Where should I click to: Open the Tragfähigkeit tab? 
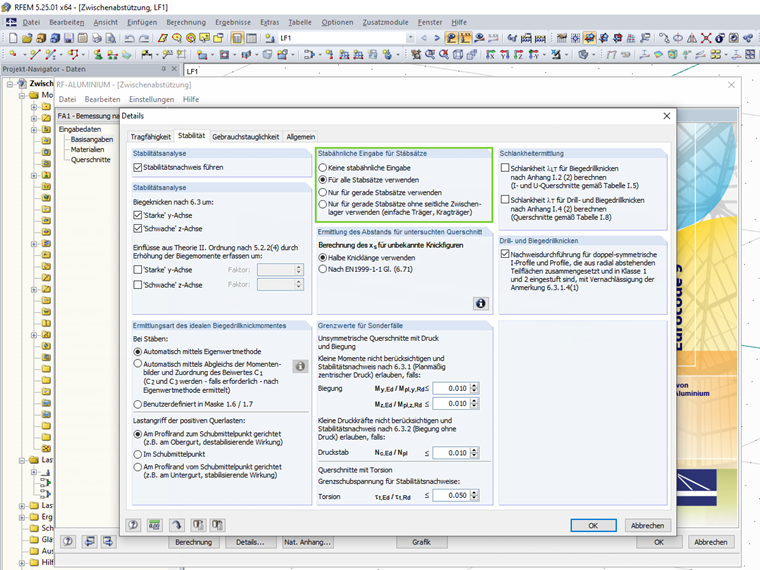coord(150,137)
